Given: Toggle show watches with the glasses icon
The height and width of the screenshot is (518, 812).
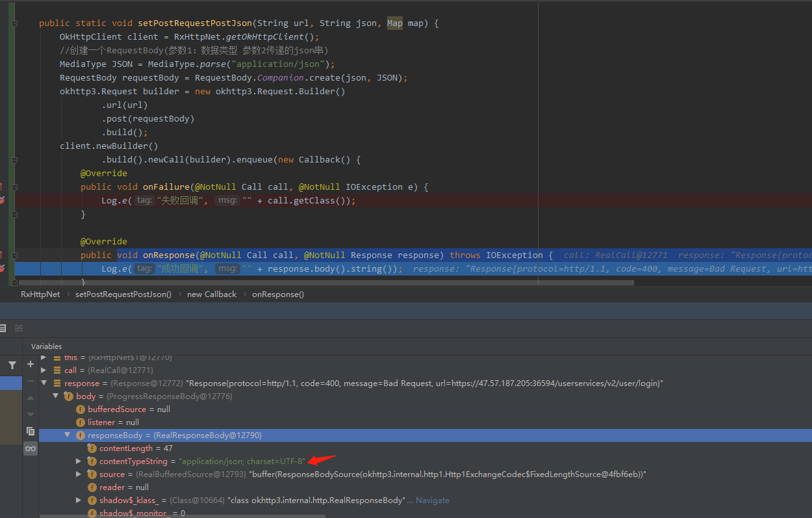Looking at the screenshot, I should [30, 448].
